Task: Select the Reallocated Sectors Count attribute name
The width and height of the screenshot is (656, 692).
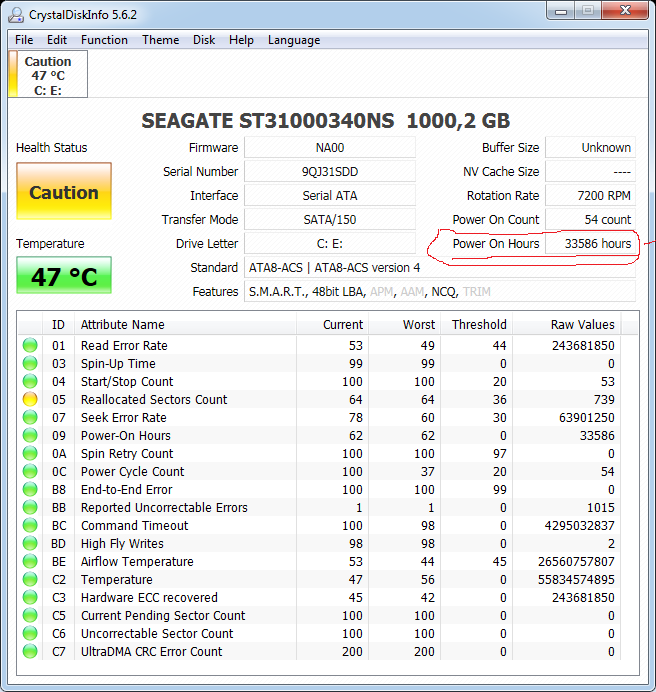Action: click(x=154, y=399)
